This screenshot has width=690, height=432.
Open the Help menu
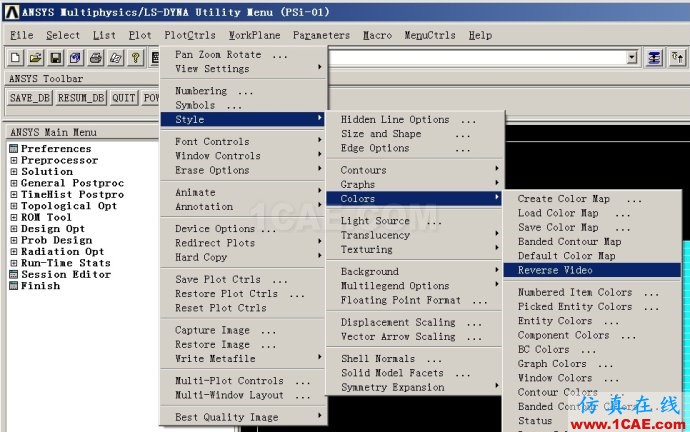480,35
